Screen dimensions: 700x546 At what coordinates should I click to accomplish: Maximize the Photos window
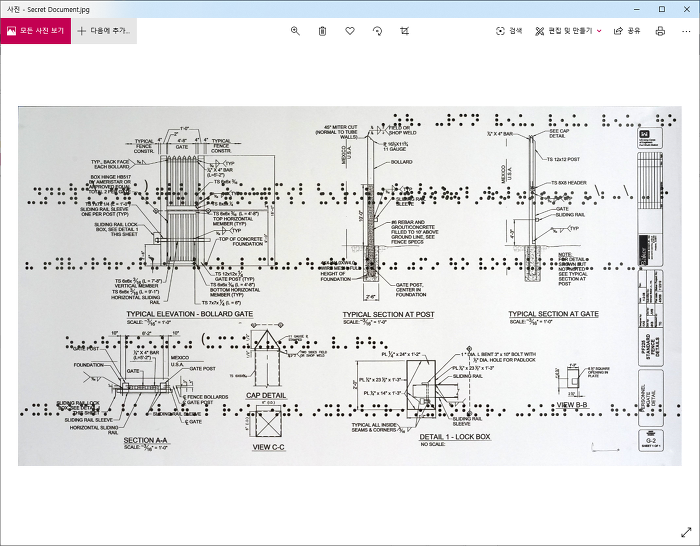pos(662,9)
